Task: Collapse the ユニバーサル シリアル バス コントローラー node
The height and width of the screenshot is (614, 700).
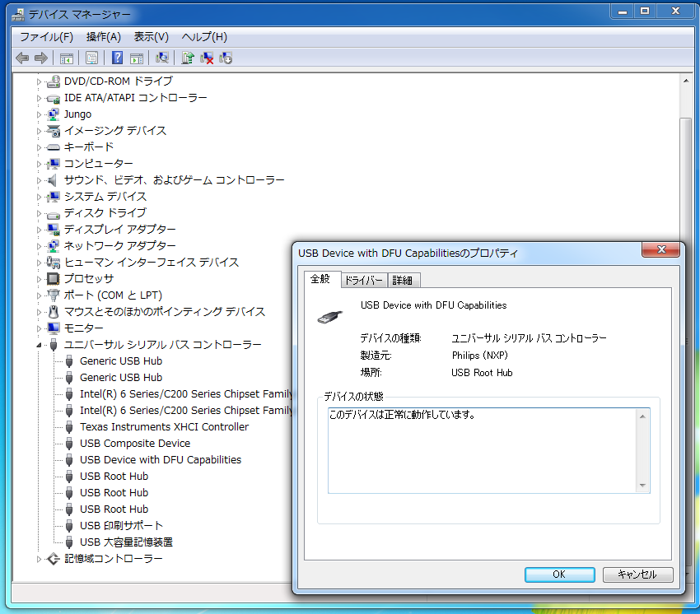Action: 39,345
